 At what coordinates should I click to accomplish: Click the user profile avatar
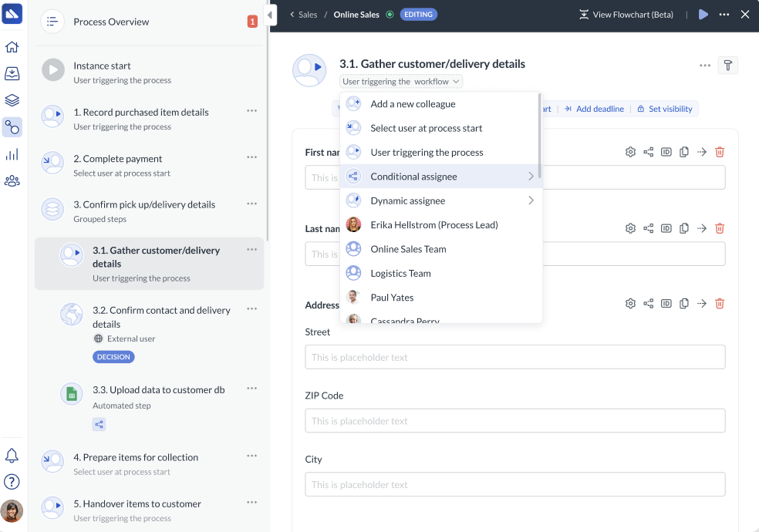12,510
